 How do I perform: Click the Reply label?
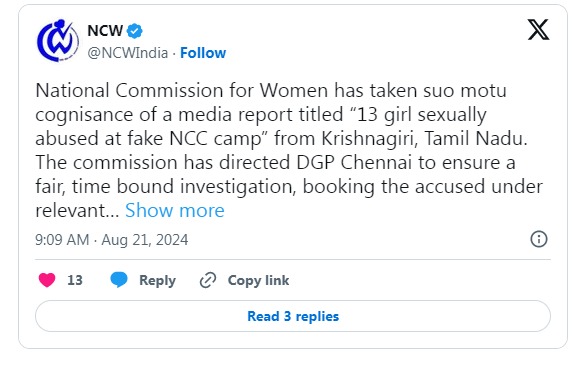pos(158,281)
